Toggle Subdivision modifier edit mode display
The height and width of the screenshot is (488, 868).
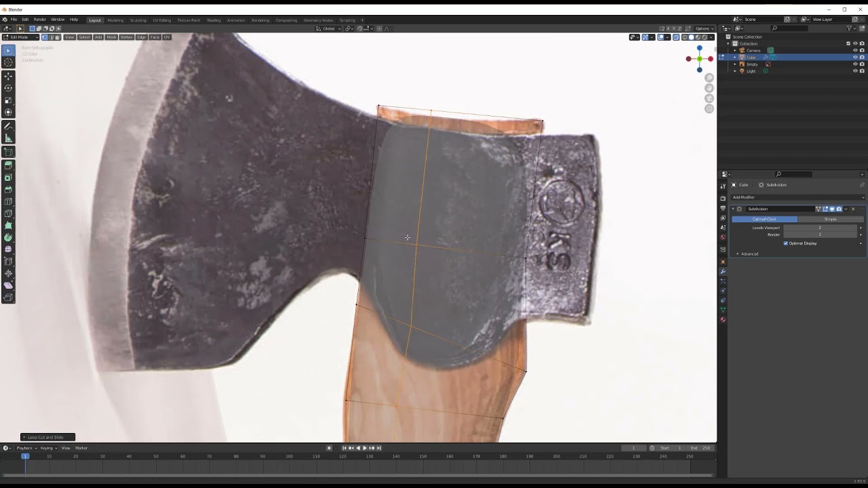(x=825, y=209)
